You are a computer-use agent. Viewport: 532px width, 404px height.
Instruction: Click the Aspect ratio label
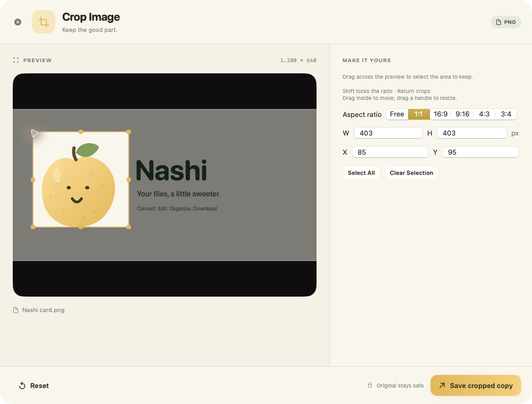point(362,115)
